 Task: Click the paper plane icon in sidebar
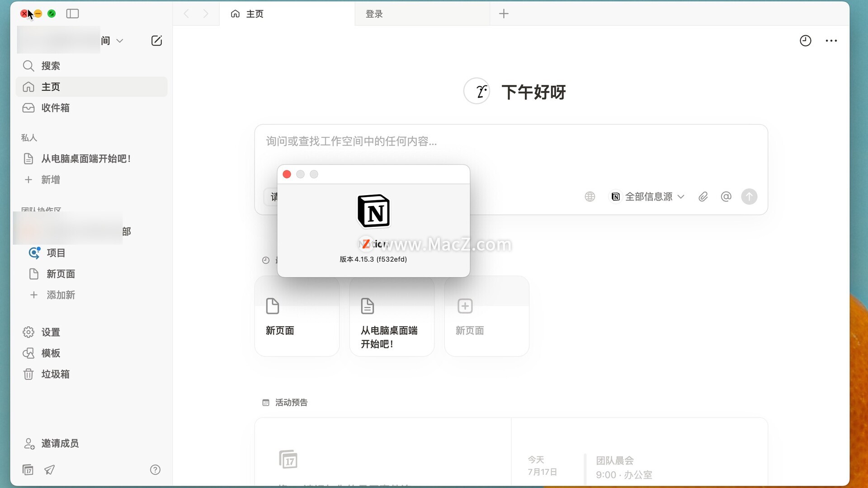[x=49, y=470]
